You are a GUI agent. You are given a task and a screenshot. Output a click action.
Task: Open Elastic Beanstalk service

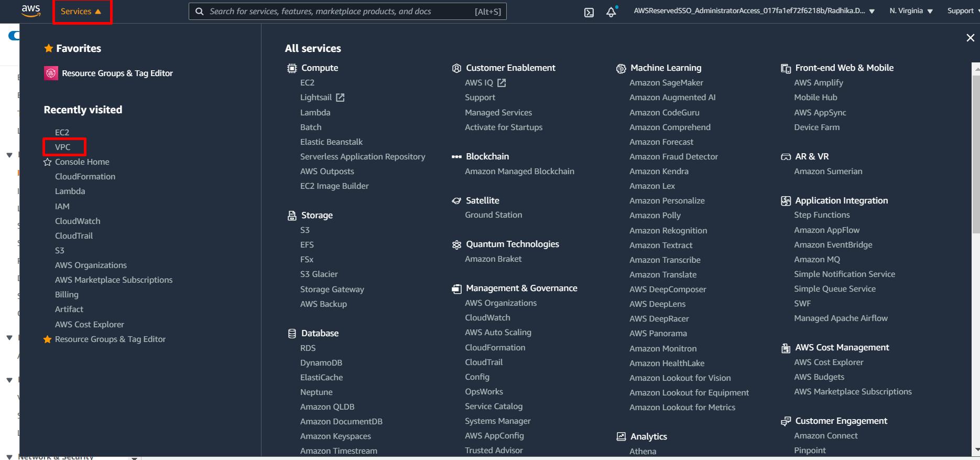(331, 142)
